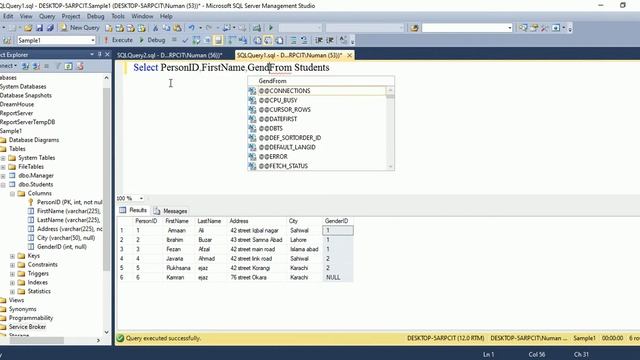Click the Copy icon in toolbar

click(166, 28)
